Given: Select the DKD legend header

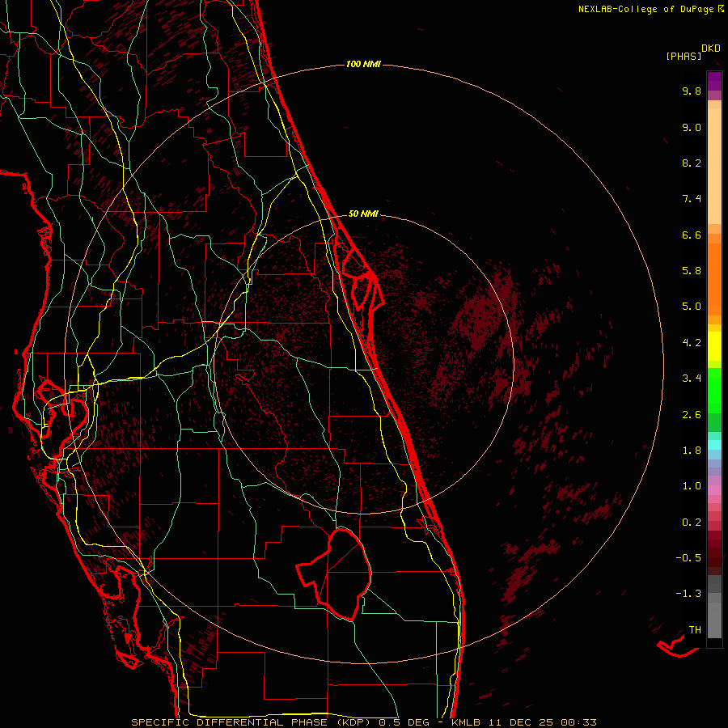Looking at the screenshot, I should click(x=711, y=49).
